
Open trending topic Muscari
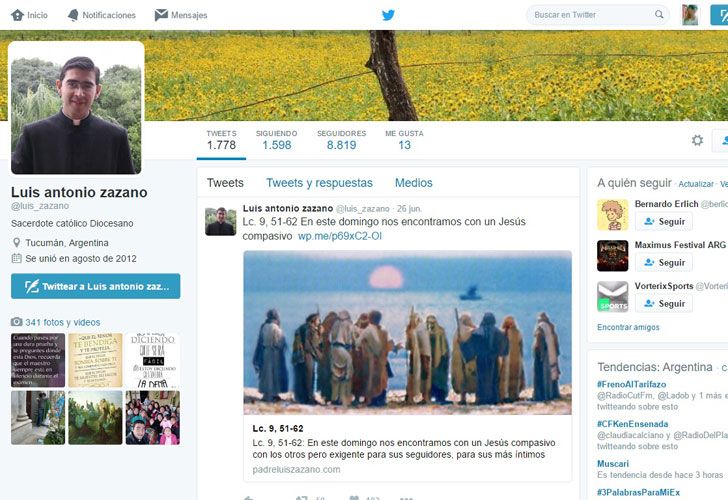tap(613, 464)
